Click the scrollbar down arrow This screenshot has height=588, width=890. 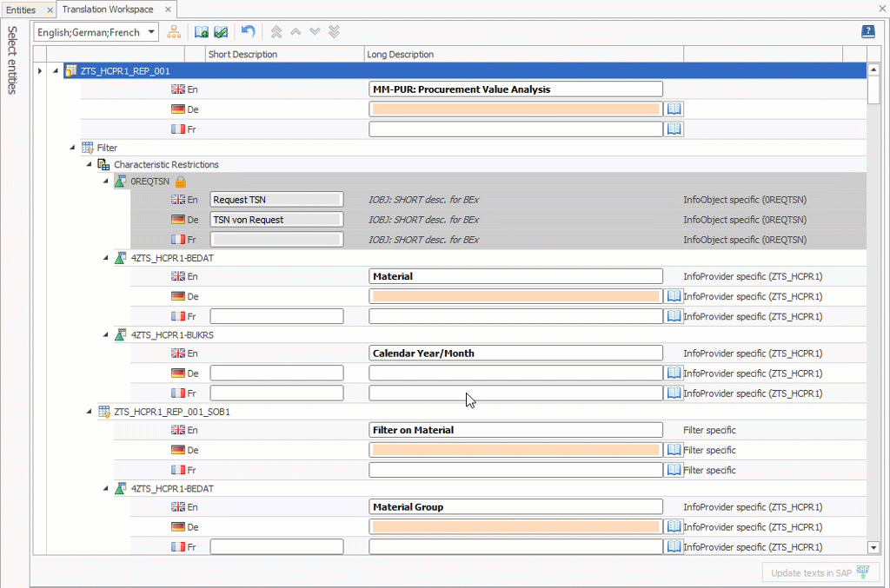tap(873, 548)
